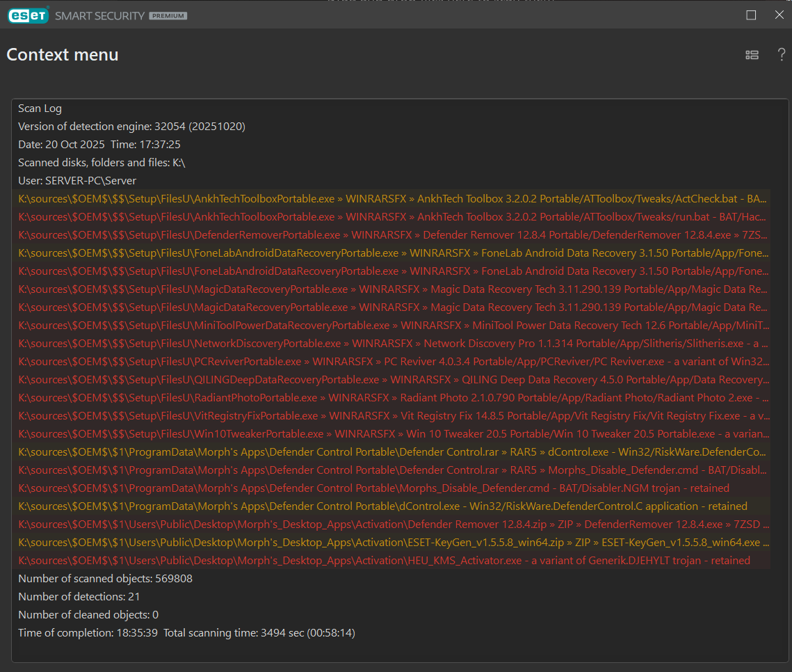Select the ESET-KeyGen_v1.5.5.8_win64.zip detection row

(x=394, y=543)
